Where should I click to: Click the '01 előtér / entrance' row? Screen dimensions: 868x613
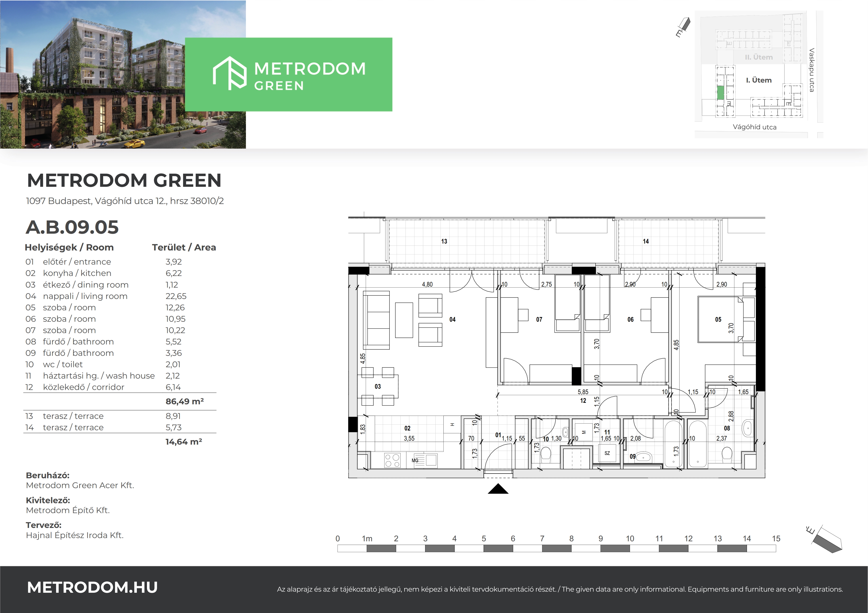(x=120, y=262)
